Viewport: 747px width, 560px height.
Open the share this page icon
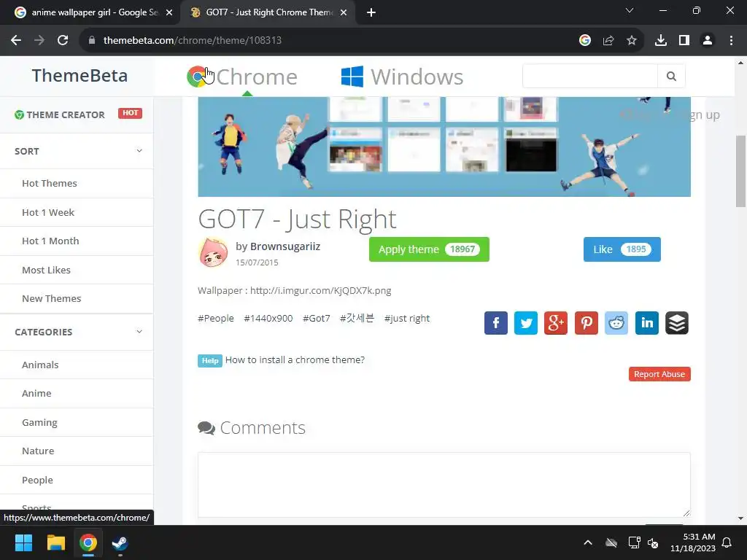[x=608, y=41]
